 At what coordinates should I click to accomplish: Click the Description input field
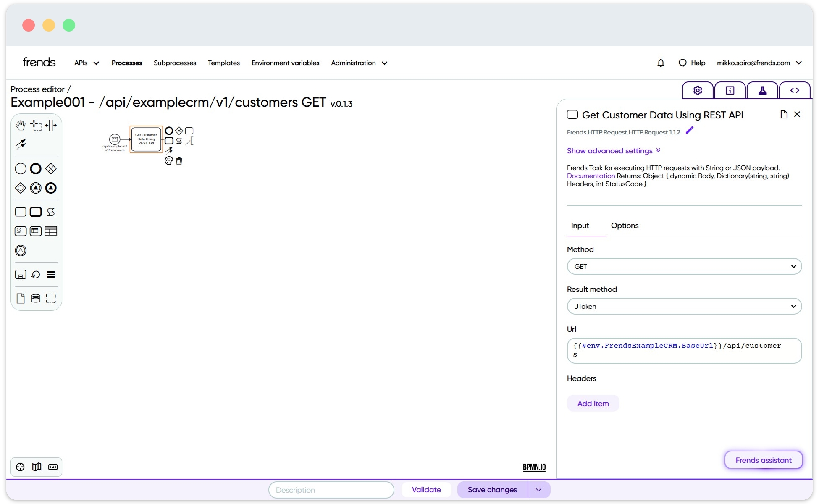tap(331, 490)
